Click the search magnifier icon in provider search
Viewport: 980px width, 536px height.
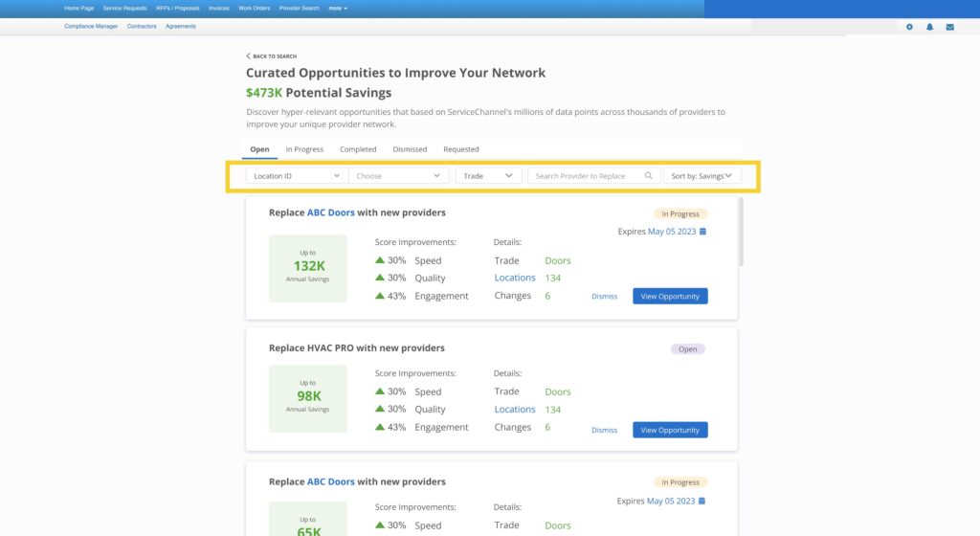point(649,176)
